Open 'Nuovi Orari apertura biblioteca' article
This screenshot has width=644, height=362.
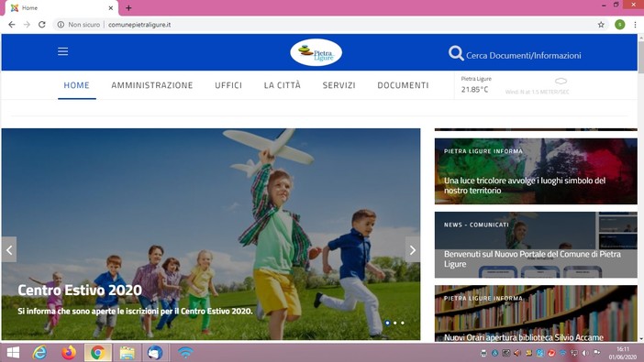(x=524, y=337)
